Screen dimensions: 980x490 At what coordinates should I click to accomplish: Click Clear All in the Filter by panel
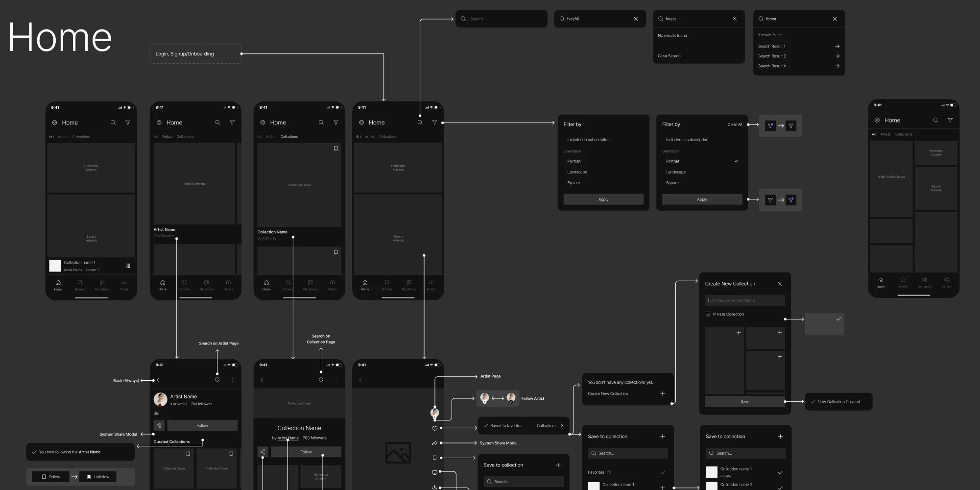click(x=735, y=124)
